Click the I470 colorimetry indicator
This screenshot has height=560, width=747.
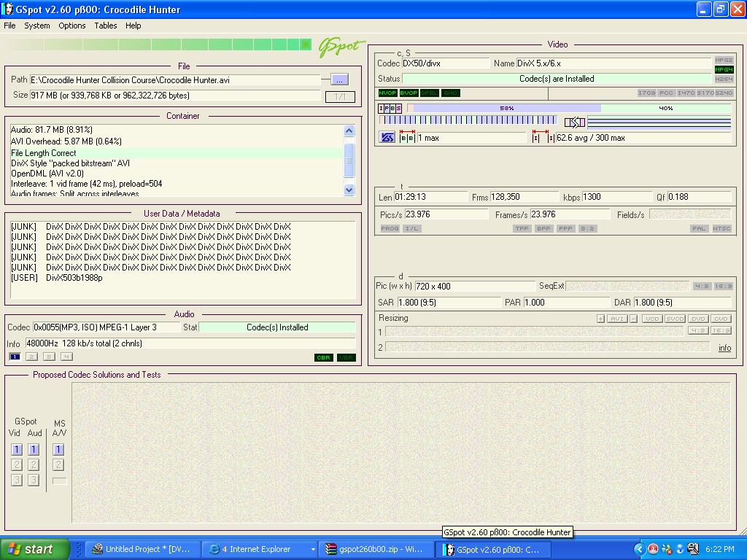point(686,93)
